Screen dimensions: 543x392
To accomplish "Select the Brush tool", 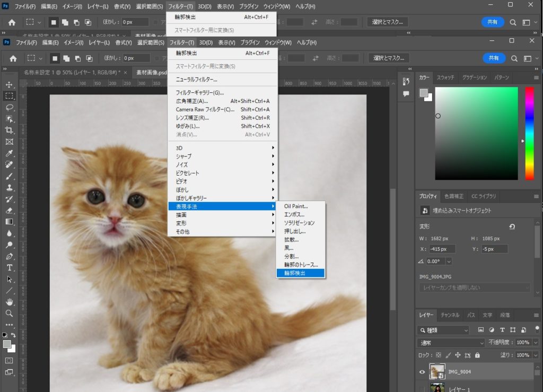I will click(x=10, y=176).
